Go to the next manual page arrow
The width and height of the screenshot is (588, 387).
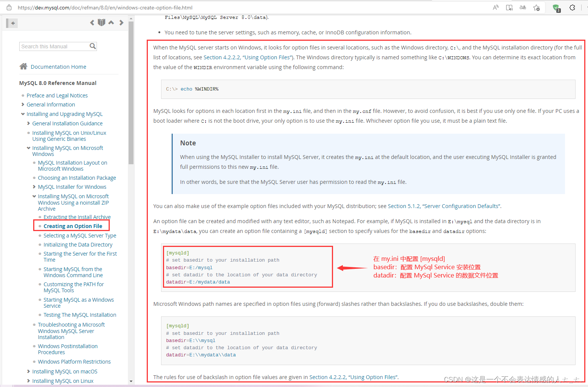coord(121,23)
